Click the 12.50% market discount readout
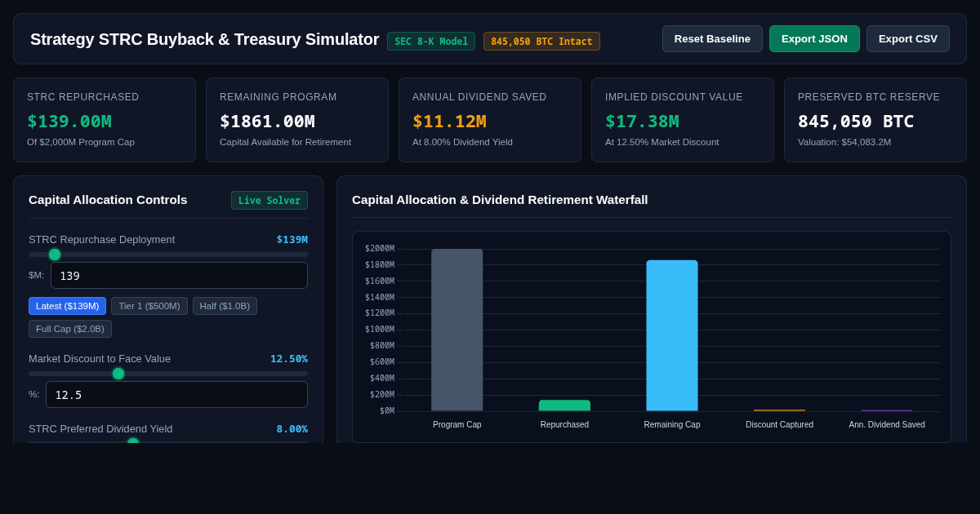Viewport: 980px width, 514px height. click(289, 359)
